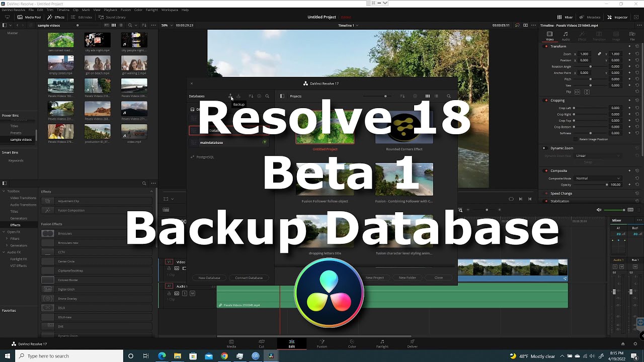Open the Workspace menu
Image resolution: width=644 pixels, height=362 pixels.
[x=170, y=10]
